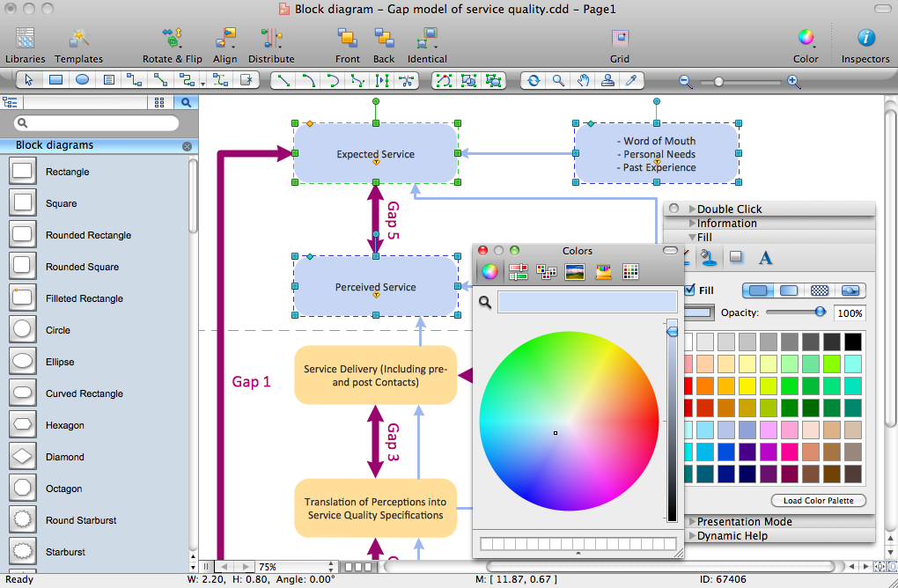Open the Rotate & Flip tool

coord(173,45)
